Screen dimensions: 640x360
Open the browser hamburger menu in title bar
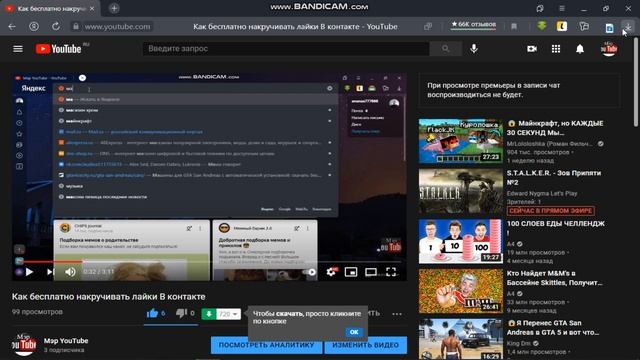point(562,8)
